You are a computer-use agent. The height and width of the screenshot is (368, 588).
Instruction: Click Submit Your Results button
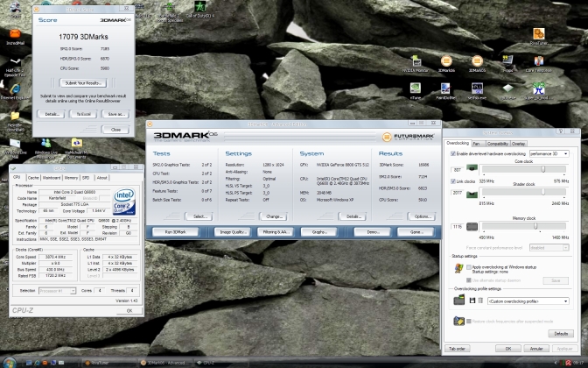point(83,83)
